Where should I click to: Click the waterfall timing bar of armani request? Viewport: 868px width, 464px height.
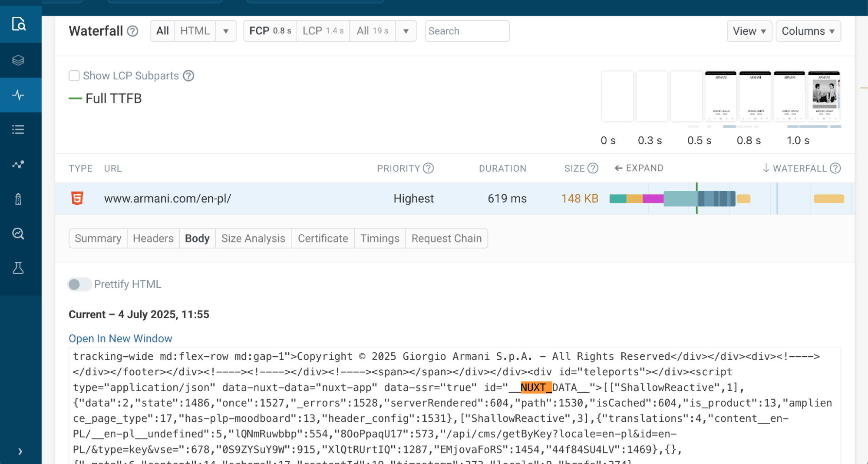[x=680, y=199]
